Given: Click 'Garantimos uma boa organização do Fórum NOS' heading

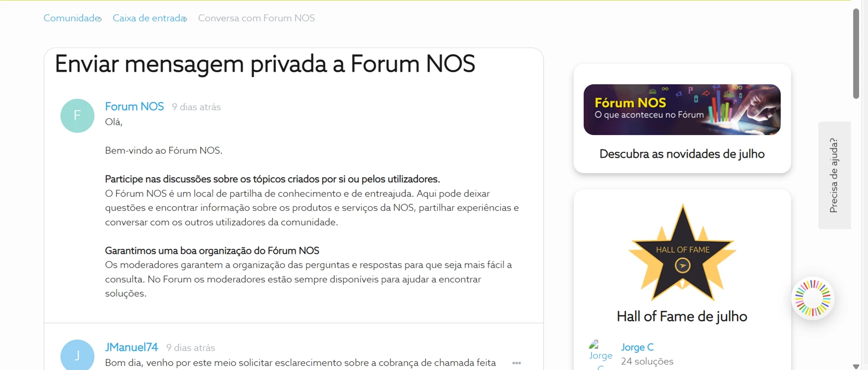Looking at the screenshot, I should coord(212,251).
